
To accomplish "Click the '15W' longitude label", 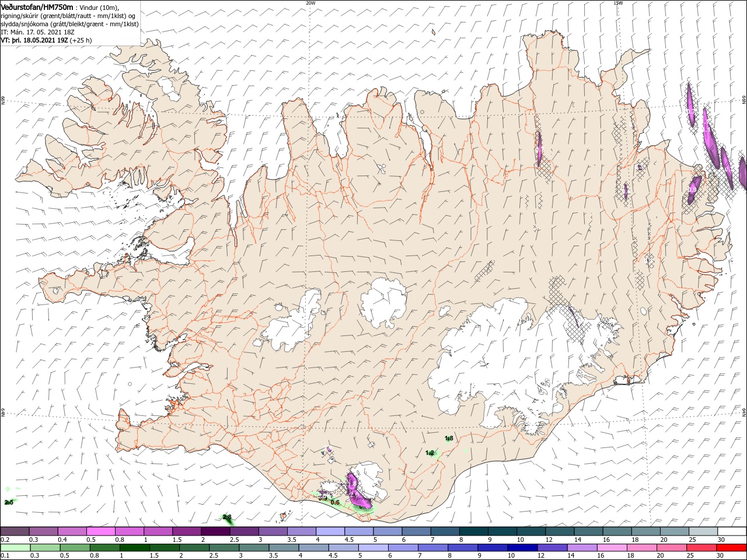I will coord(618,3).
